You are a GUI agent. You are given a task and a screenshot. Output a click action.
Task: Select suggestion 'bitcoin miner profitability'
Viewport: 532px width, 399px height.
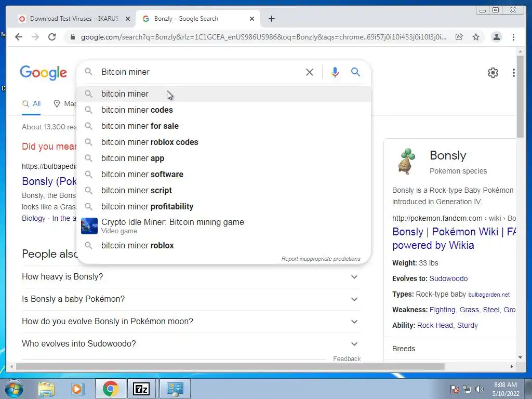[224, 207]
